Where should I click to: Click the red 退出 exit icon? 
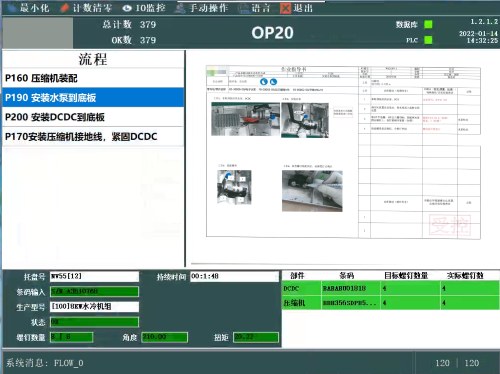coord(285,8)
